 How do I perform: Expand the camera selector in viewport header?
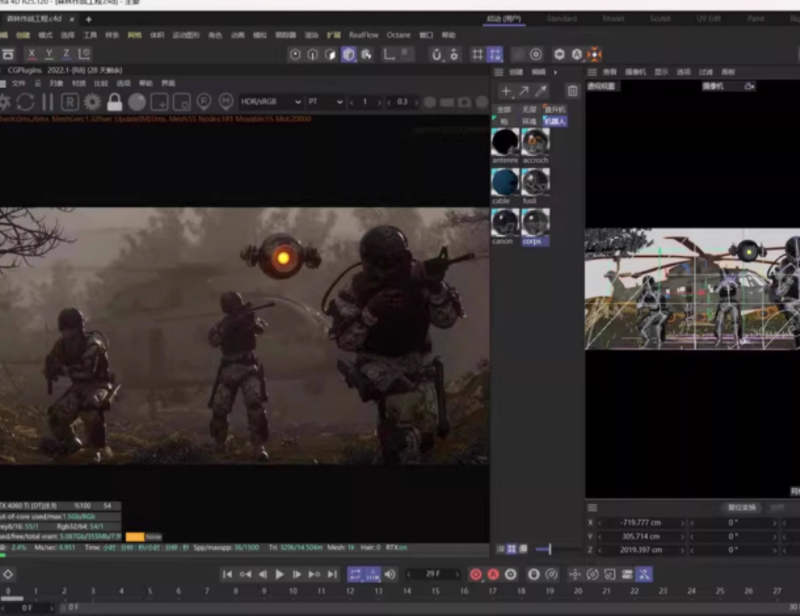point(750,87)
